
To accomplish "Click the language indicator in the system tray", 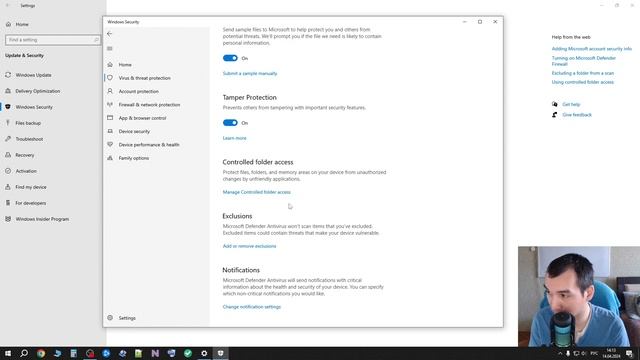I will [x=594, y=353].
